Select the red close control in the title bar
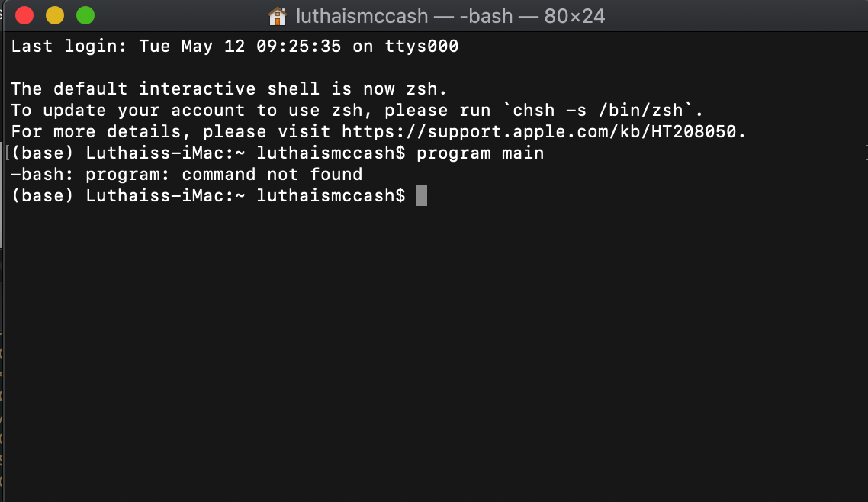Viewport: 868px width, 502px height. [24, 14]
